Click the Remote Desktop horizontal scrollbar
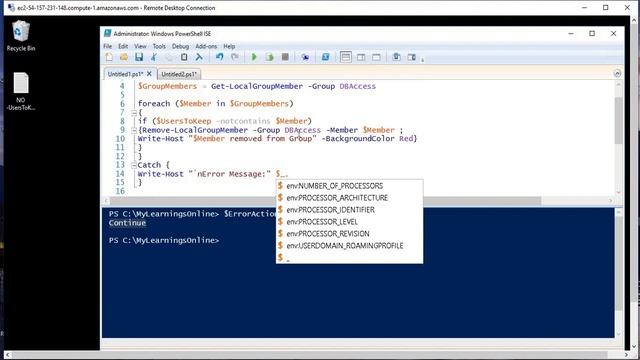 (x=317, y=355)
